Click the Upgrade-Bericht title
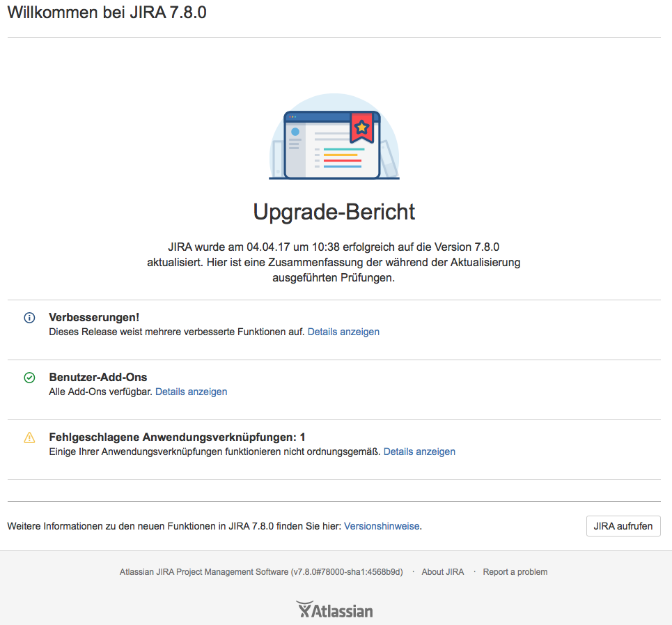 click(334, 212)
